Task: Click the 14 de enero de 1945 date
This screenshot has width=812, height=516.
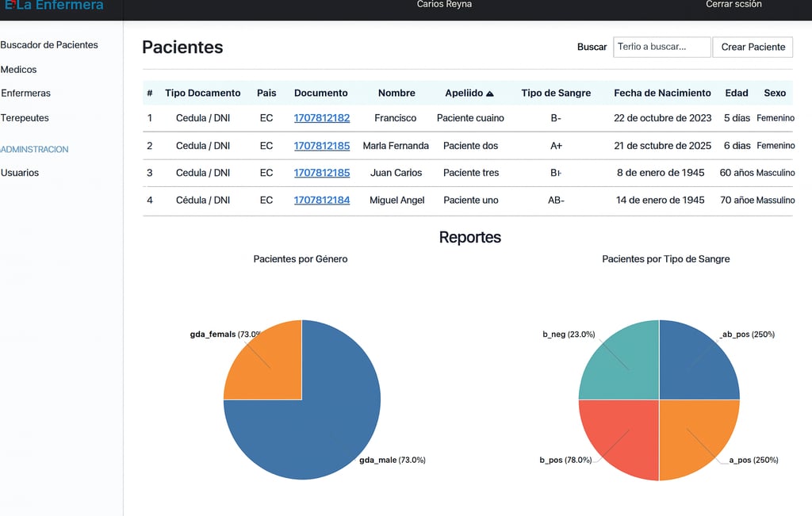Action: tap(660, 201)
